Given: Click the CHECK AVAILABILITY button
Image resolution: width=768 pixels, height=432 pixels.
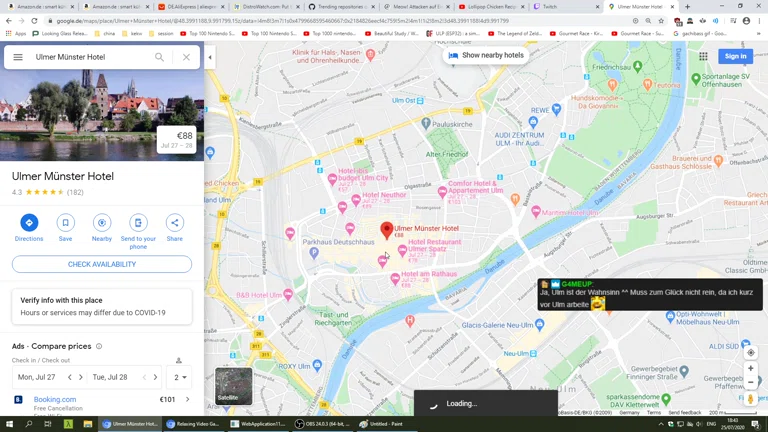Looking at the screenshot, I should coord(102,264).
